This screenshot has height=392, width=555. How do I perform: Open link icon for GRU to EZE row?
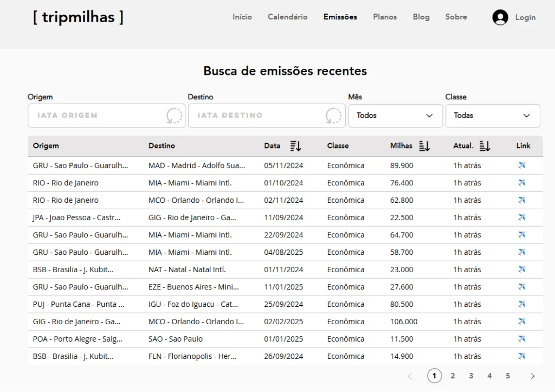521,287
